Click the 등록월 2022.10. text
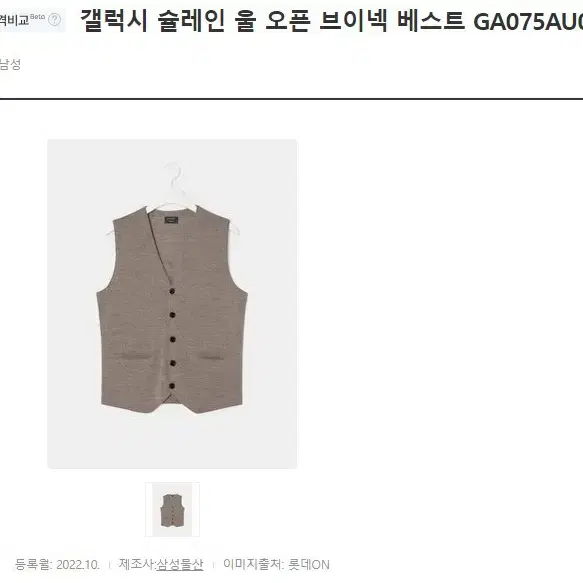The image size is (583, 583). [x=57, y=564]
